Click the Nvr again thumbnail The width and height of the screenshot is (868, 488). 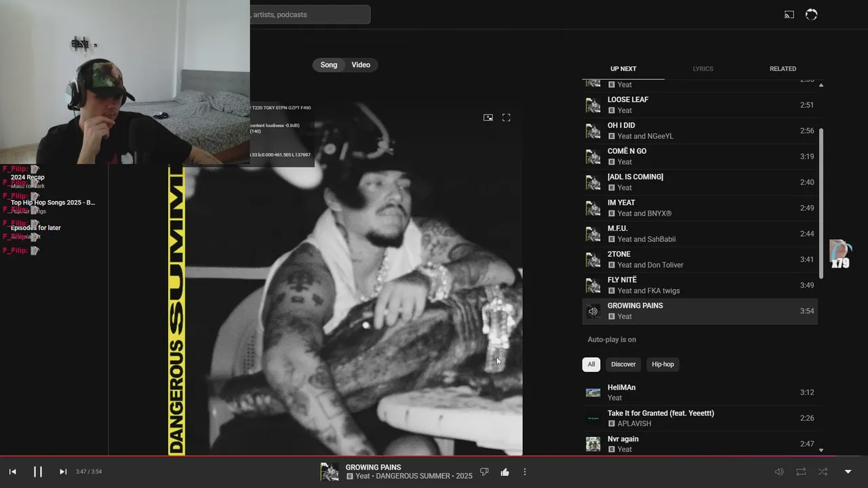(593, 444)
